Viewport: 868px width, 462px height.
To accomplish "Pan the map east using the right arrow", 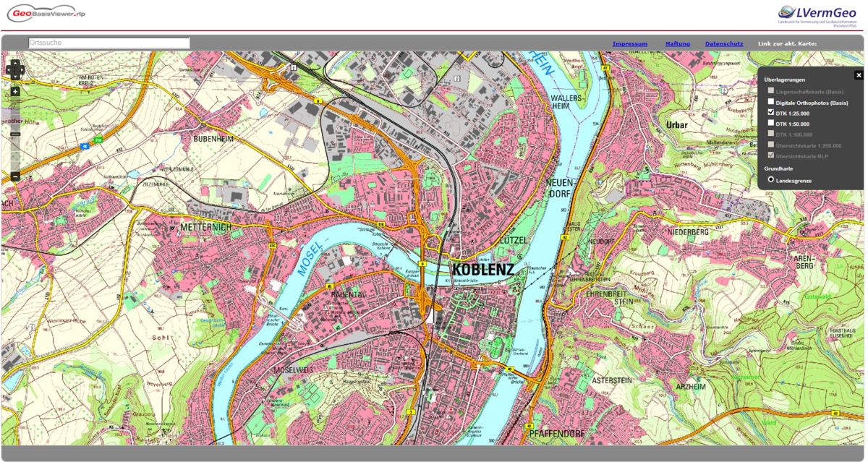I will point(22,69).
